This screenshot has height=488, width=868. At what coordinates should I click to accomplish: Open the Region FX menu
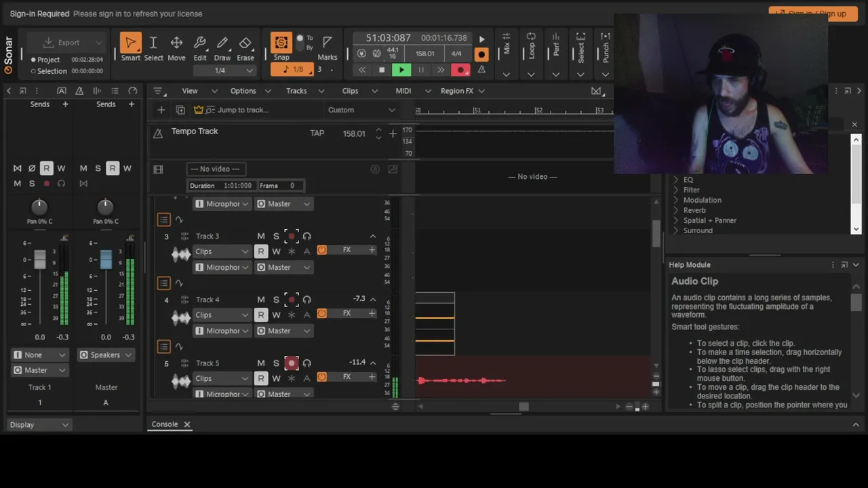(457, 91)
